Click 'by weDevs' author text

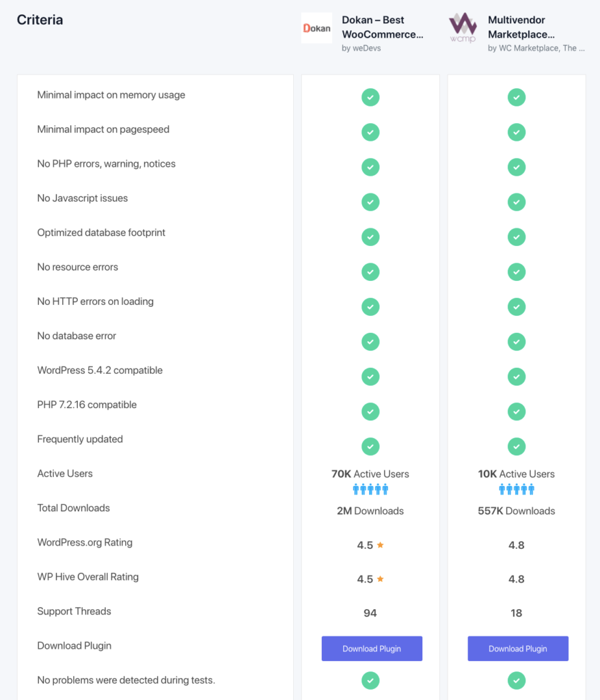(x=361, y=49)
